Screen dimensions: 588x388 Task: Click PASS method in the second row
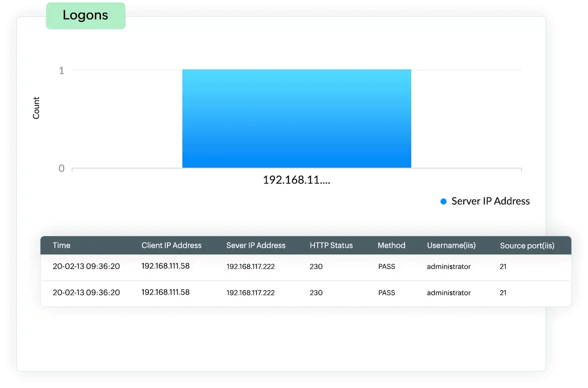pos(387,293)
